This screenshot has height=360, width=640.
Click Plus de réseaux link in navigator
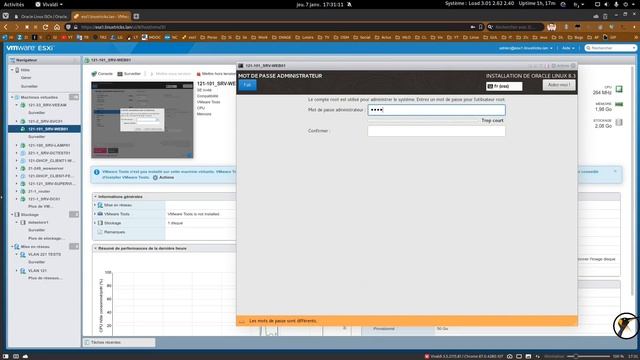[45, 278]
